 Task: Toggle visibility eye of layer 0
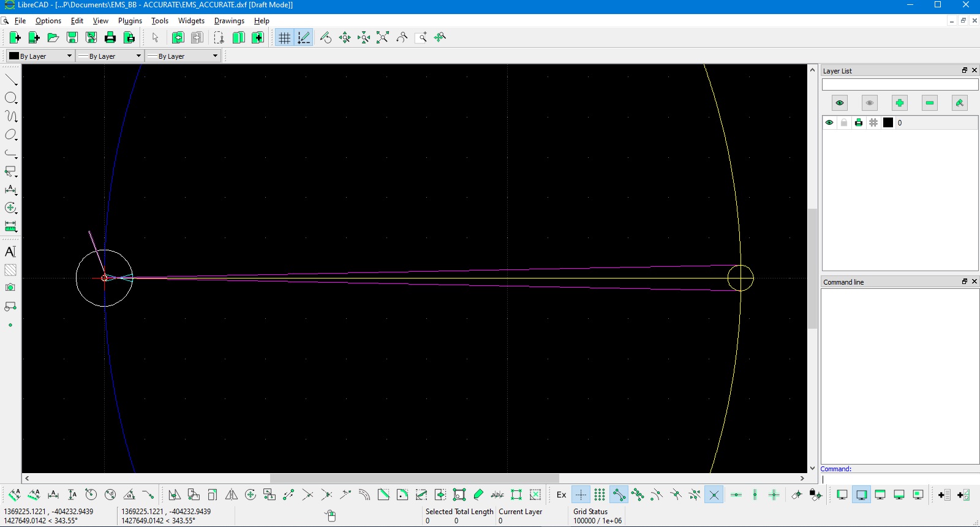[x=829, y=122]
